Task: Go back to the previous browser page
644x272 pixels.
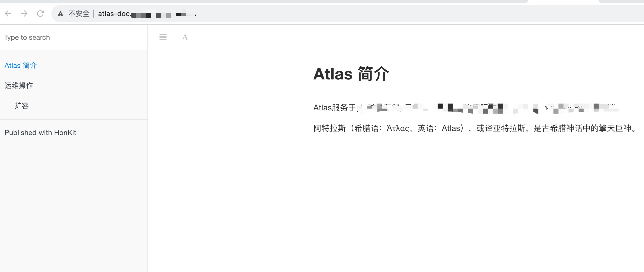Action: (8, 14)
